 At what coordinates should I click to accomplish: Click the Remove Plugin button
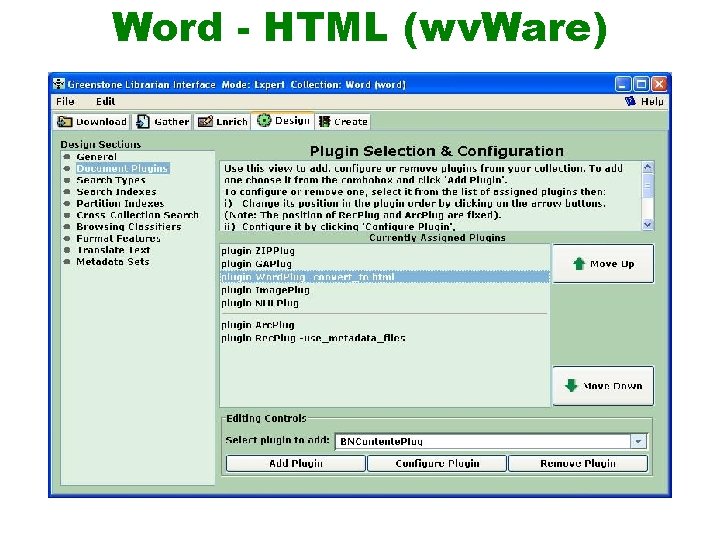(578, 463)
